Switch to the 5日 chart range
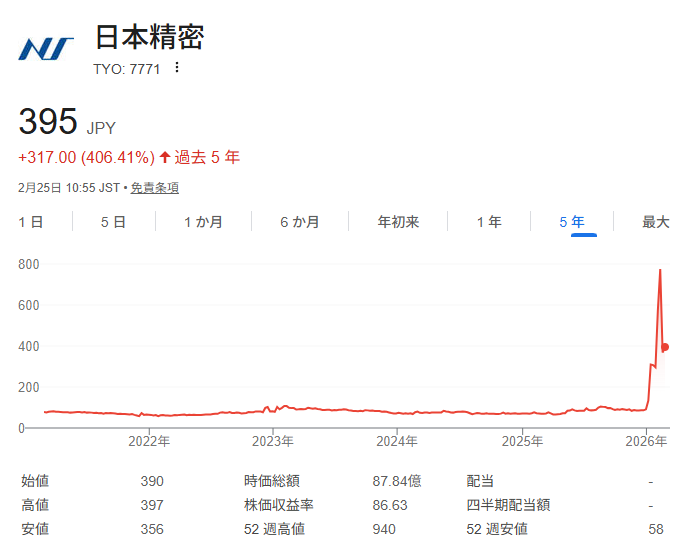Image resolution: width=678 pixels, height=558 pixels. coord(113,222)
